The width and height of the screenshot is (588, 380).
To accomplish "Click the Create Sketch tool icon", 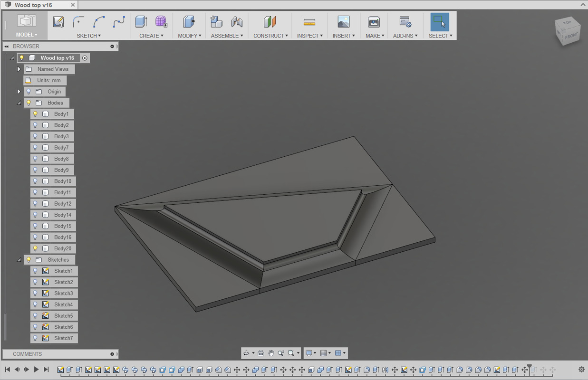I will click(x=58, y=22).
